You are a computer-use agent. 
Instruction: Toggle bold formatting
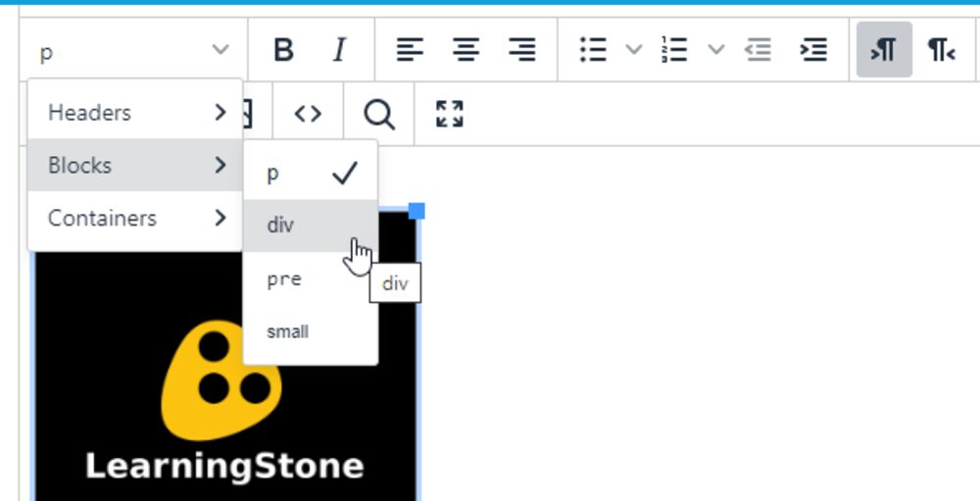283,50
